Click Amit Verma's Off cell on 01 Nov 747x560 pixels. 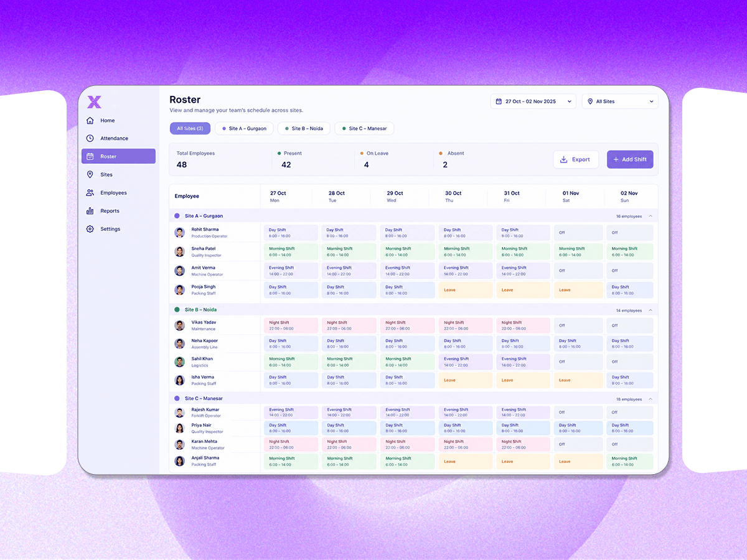[x=578, y=271]
